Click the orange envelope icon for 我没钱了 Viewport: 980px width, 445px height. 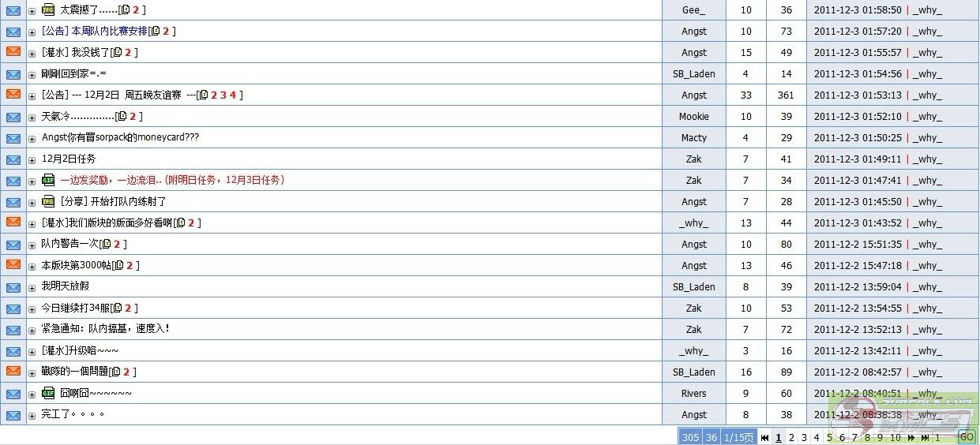click(13, 52)
